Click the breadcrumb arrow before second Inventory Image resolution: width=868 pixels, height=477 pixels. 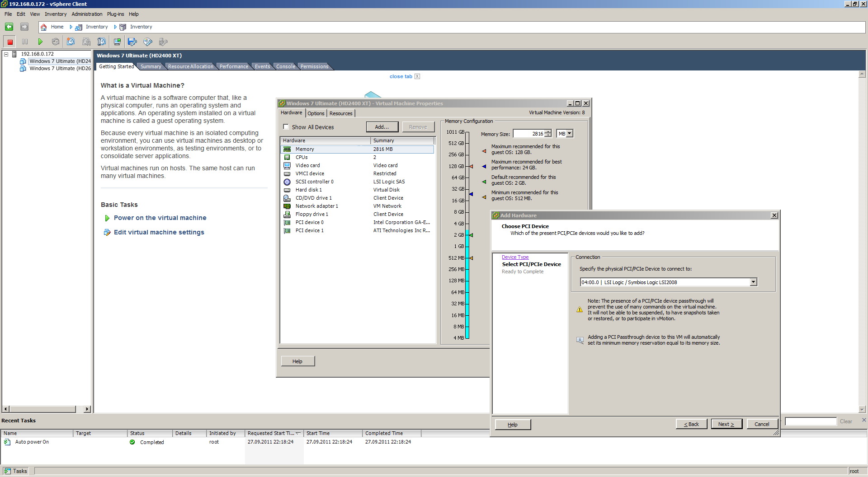115,27
